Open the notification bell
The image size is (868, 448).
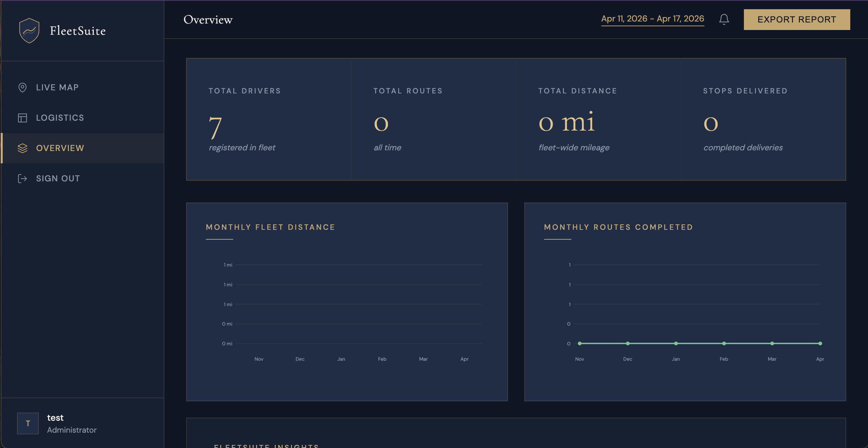724,19
